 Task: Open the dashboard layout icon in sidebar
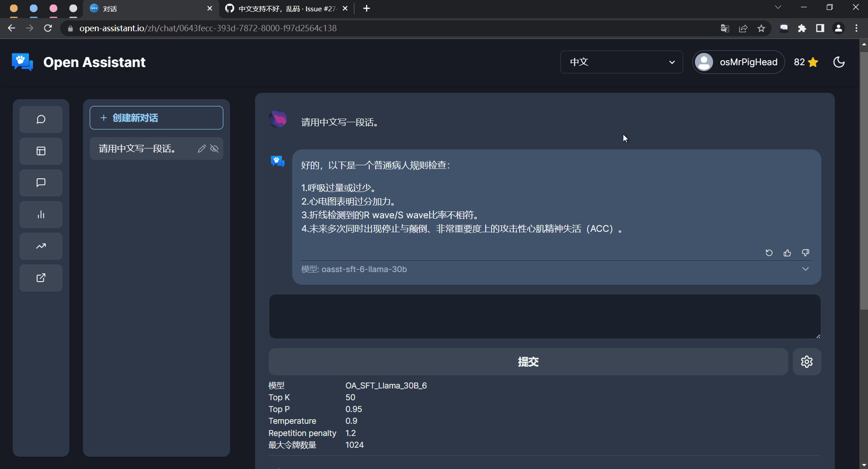[x=41, y=151]
